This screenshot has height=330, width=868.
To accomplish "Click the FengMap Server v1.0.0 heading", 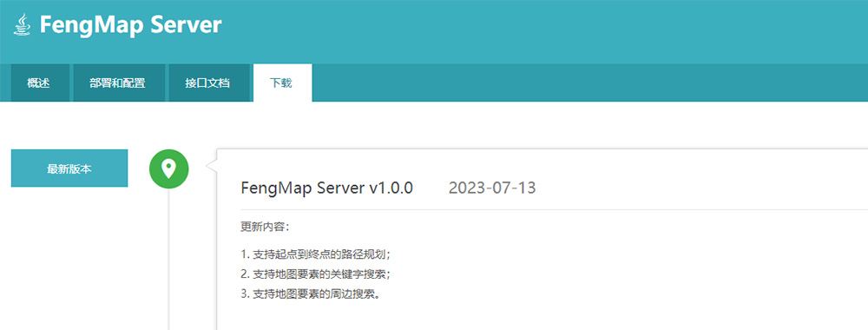I will (x=326, y=188).
